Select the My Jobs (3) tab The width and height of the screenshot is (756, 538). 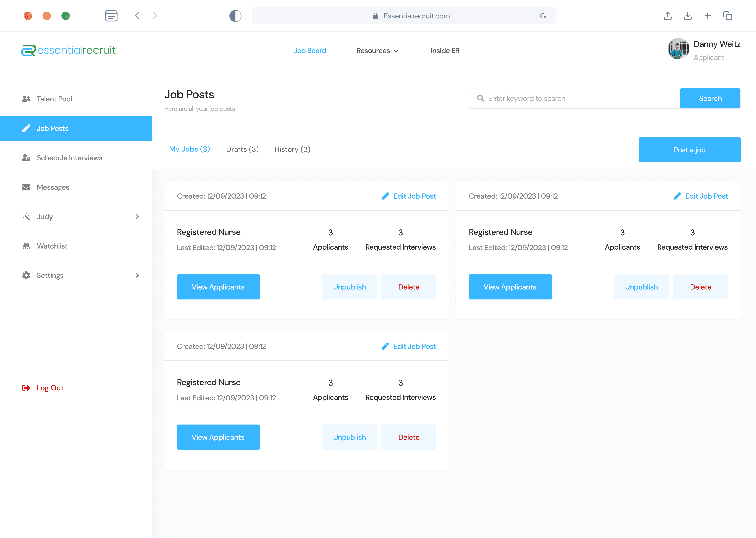pyautogui.click(x=189, y=149)
